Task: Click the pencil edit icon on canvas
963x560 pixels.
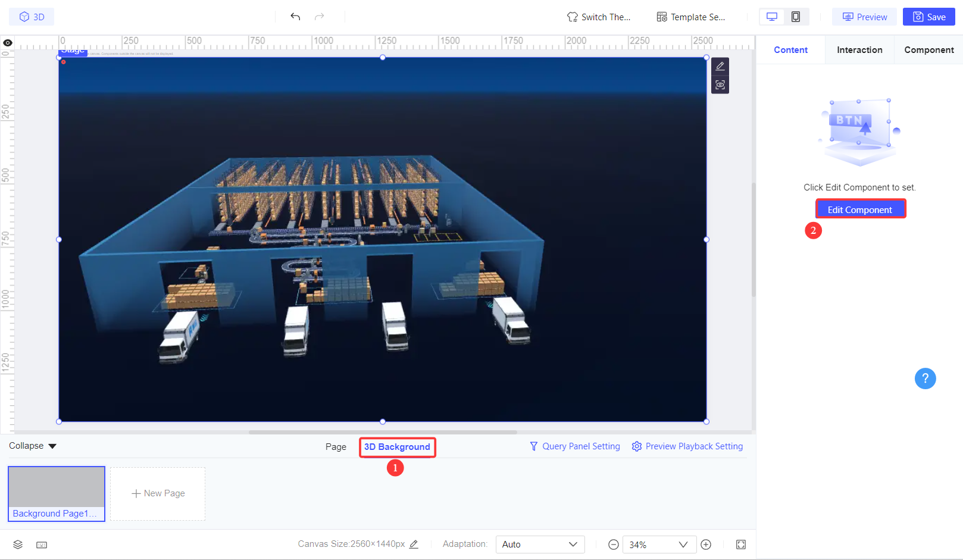Action: pyautogui.click(x=720, y=66)
